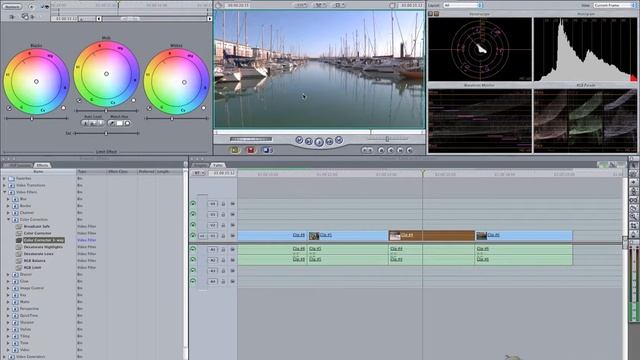The image size is (640, 360).
Task: Toggle audibility of audio track A2
Action: point(193,260)
